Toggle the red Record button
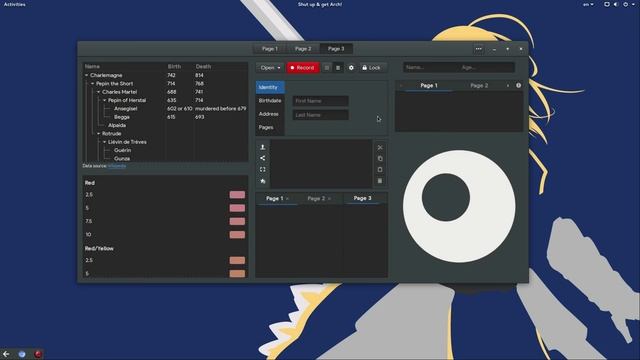The width and height of the screenshot is (640, 360). pyautogui.click(x=302, y=68)
